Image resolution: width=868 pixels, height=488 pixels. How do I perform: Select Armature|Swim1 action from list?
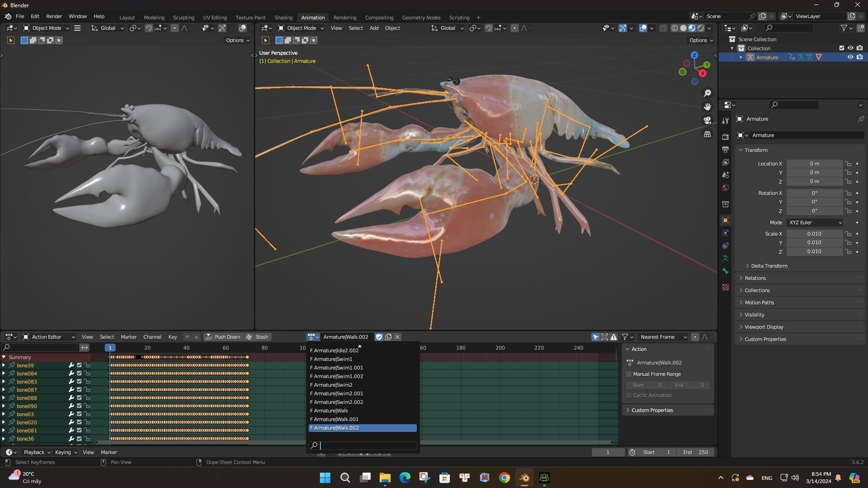362,359
